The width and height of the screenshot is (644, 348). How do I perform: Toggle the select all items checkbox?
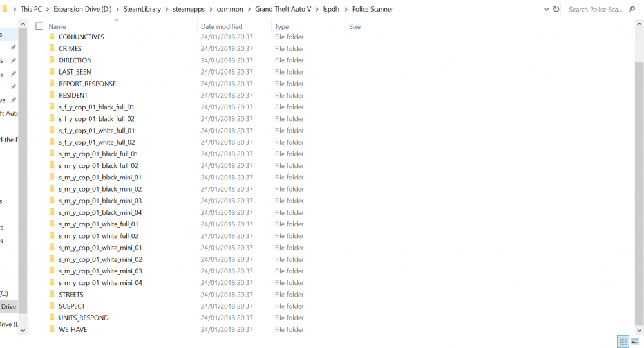click(x=39, y=26)
